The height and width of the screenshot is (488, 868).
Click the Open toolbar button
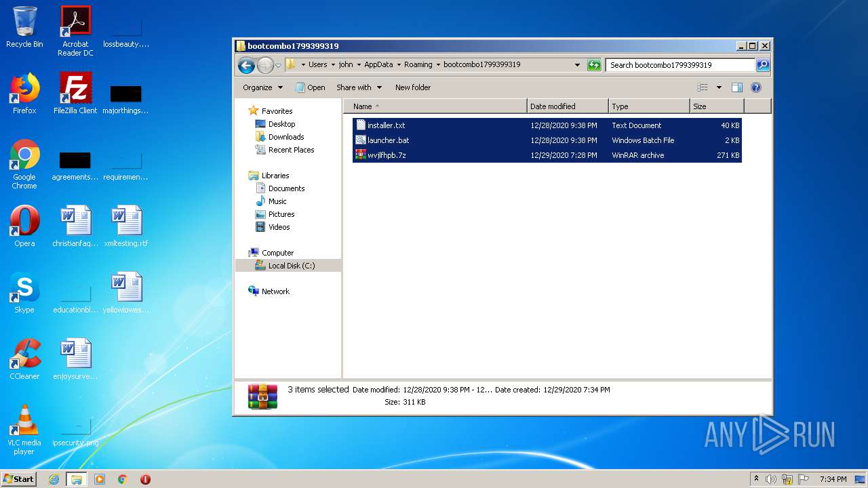(x=310, y=87)
